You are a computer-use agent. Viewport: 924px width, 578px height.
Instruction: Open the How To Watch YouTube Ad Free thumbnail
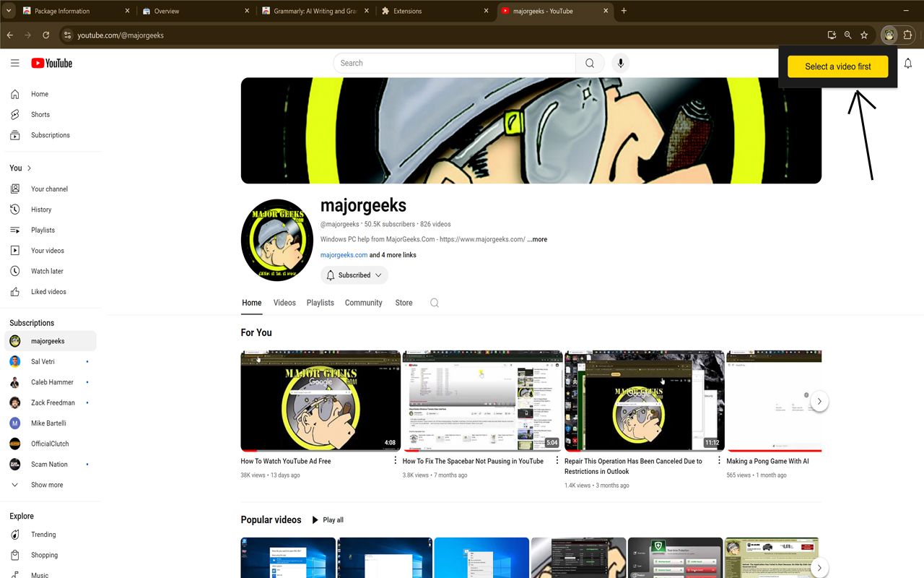pyautogui.click(x=321, y=401)
